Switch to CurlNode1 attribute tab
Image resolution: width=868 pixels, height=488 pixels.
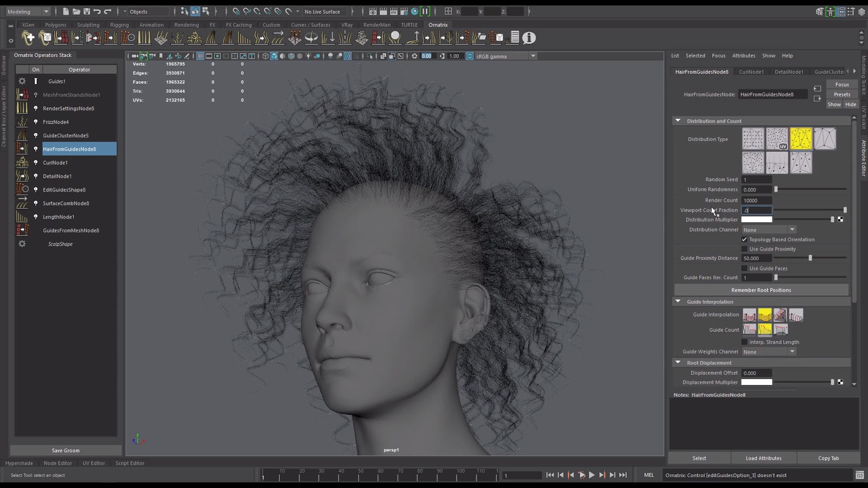tap(751, 72)
